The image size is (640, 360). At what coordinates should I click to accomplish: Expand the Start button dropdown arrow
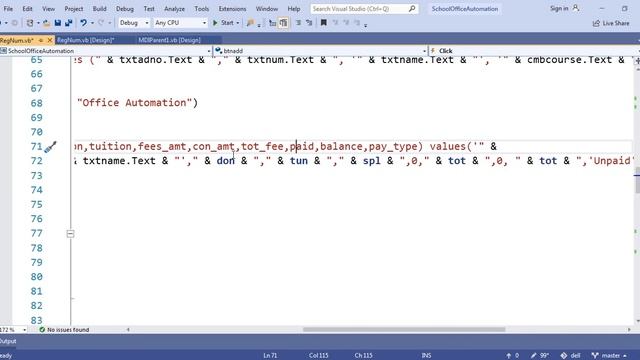238,23
